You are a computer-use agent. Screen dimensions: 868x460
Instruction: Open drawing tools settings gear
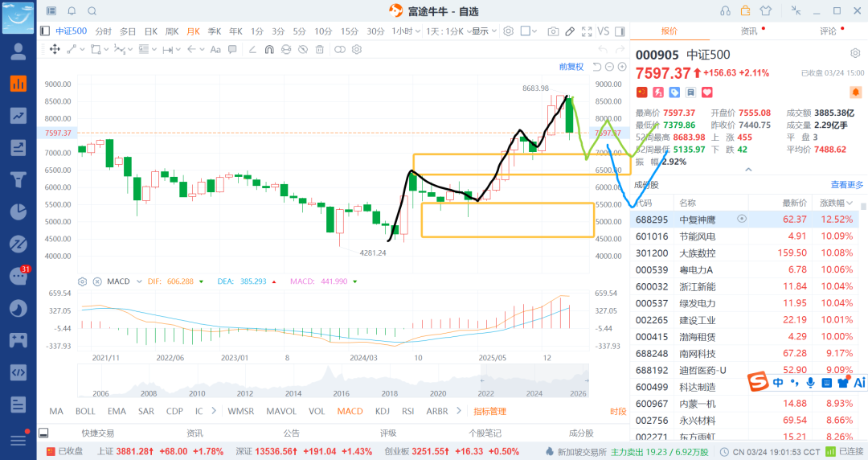click(357, 49)
